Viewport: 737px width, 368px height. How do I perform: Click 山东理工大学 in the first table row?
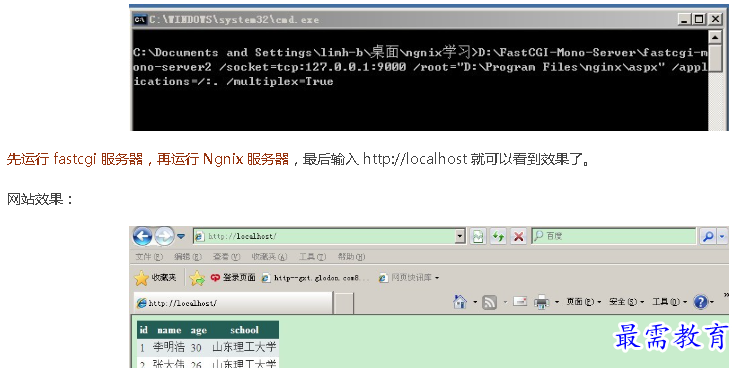(244, 348)
